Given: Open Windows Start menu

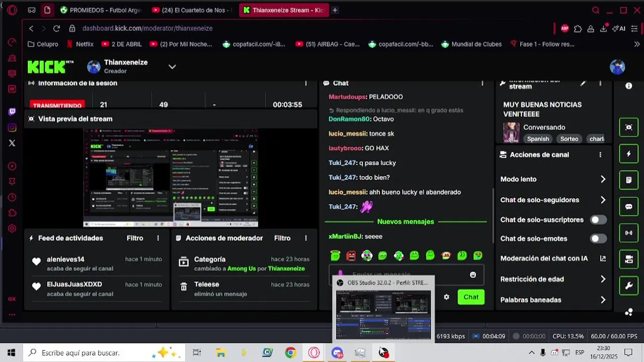Looking at the screenshot, I should click(x=11, y=353).
